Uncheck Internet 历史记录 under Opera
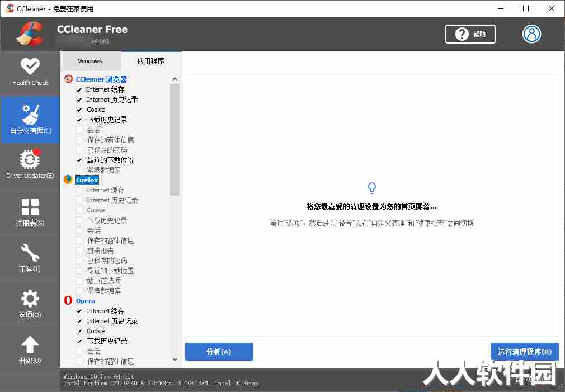 click(79, 321)
